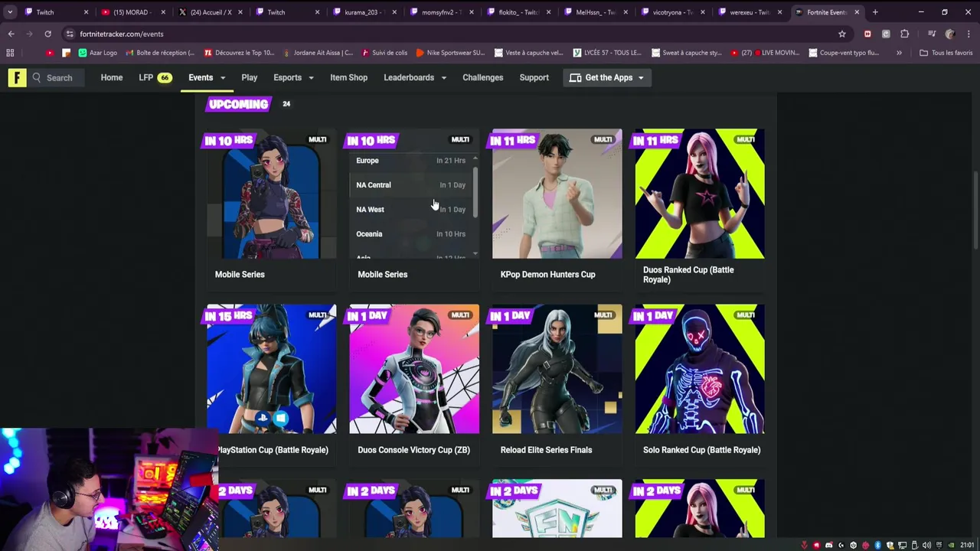The height and width of the screenshot is (551, 980).
Task: Open the volume tray icon
Action: point(927,545)
